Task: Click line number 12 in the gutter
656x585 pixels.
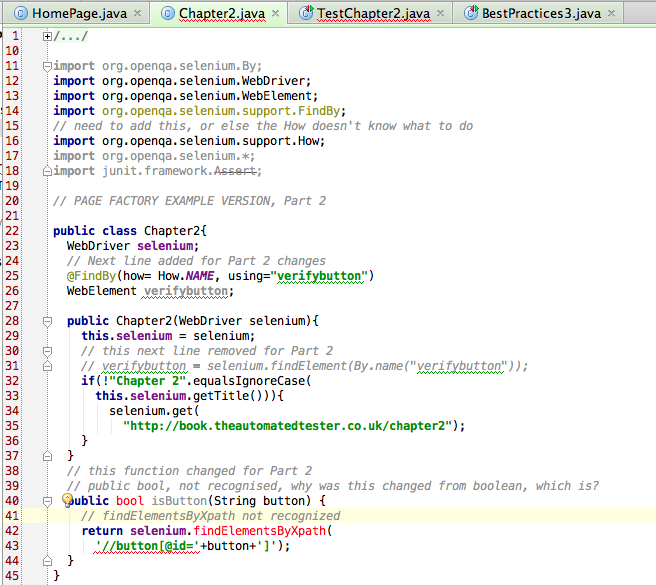Action: pyautogui.click(x=12, y=81)
